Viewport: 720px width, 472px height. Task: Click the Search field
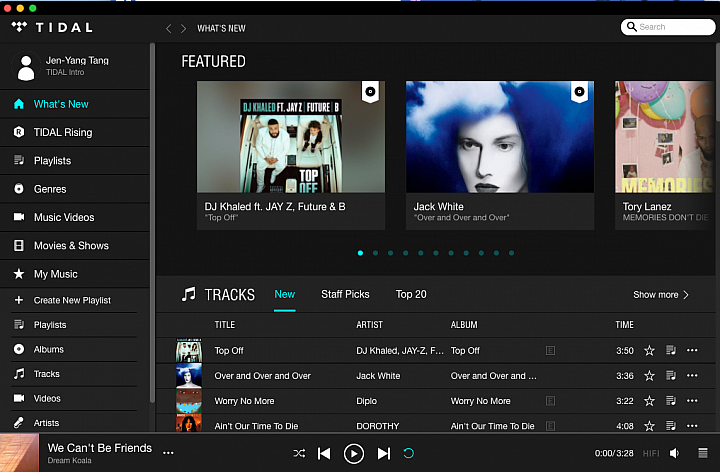[668, 27]
